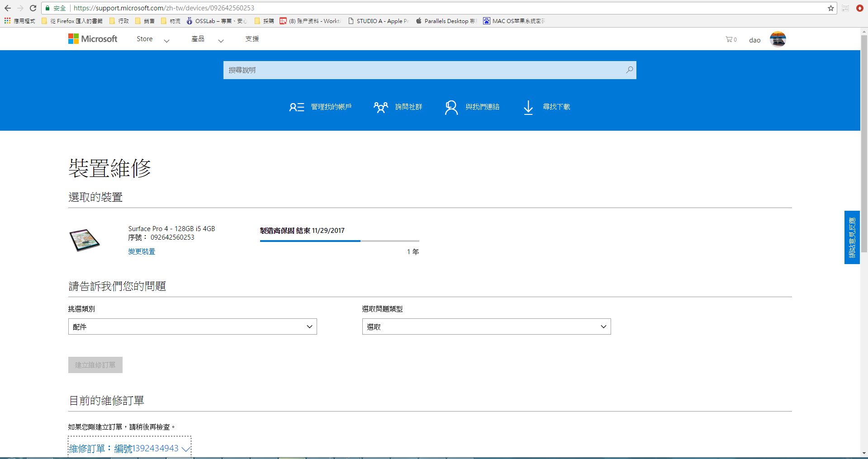Click serial number 092642560253 text
868x459 pixels.
point(172,237)
